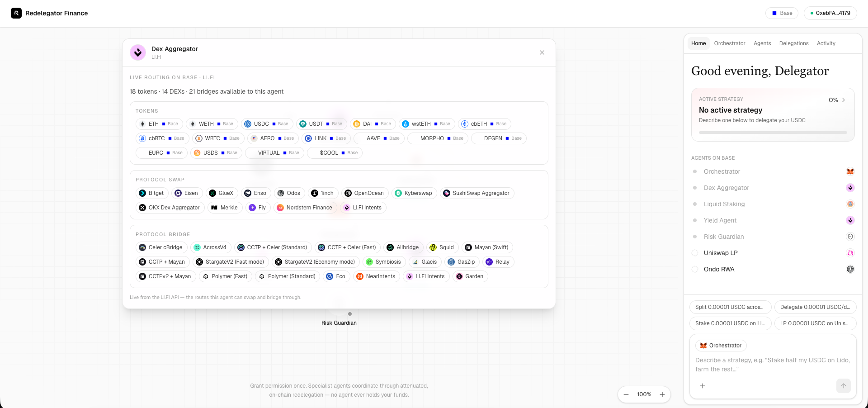Click the MORPHO token chip
This screenshot has width=868, height=408.
438,138
